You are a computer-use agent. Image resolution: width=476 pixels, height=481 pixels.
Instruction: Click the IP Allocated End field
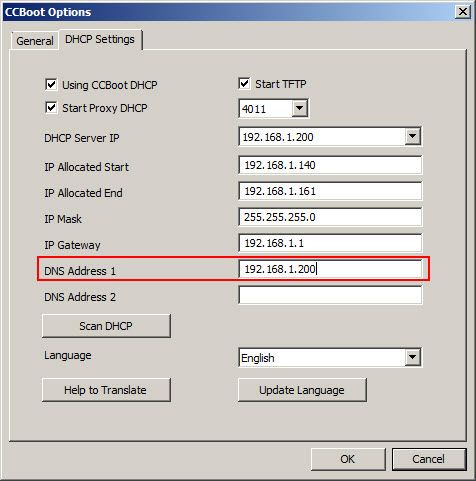click(x=330, y=191)
